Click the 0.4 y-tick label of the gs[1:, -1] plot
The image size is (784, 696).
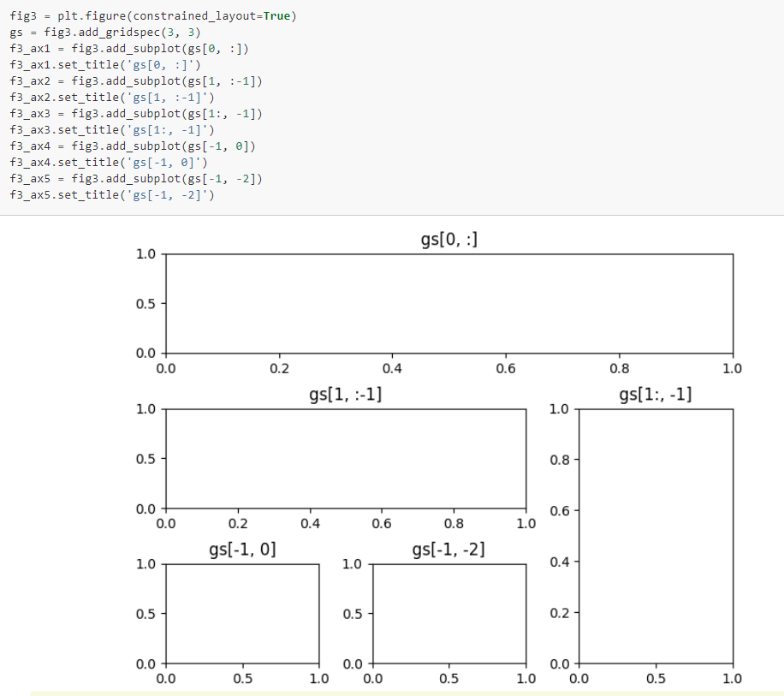(x=560, y=562)
